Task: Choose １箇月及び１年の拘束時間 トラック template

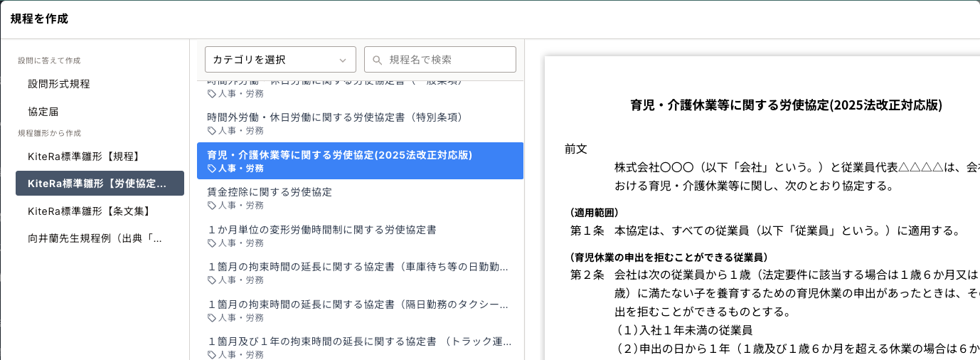Action: coord(358,342)
